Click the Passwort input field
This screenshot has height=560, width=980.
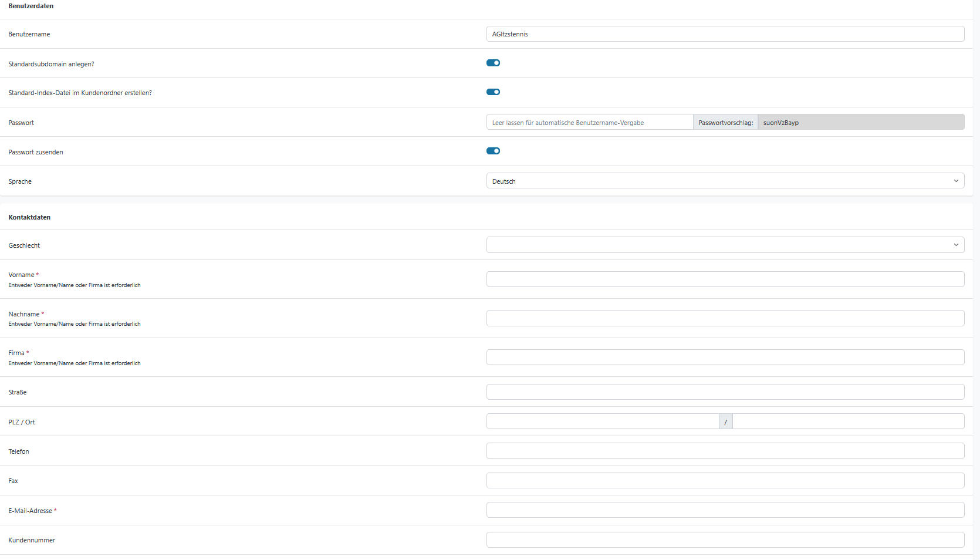coord(590,122)
